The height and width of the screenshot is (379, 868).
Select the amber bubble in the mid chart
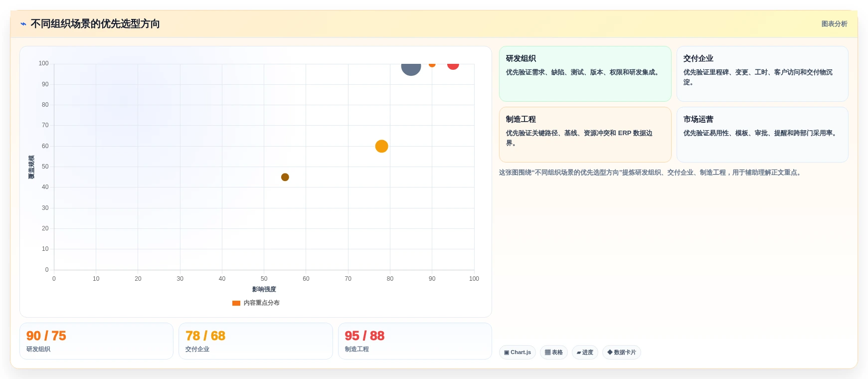click(381, 146)
